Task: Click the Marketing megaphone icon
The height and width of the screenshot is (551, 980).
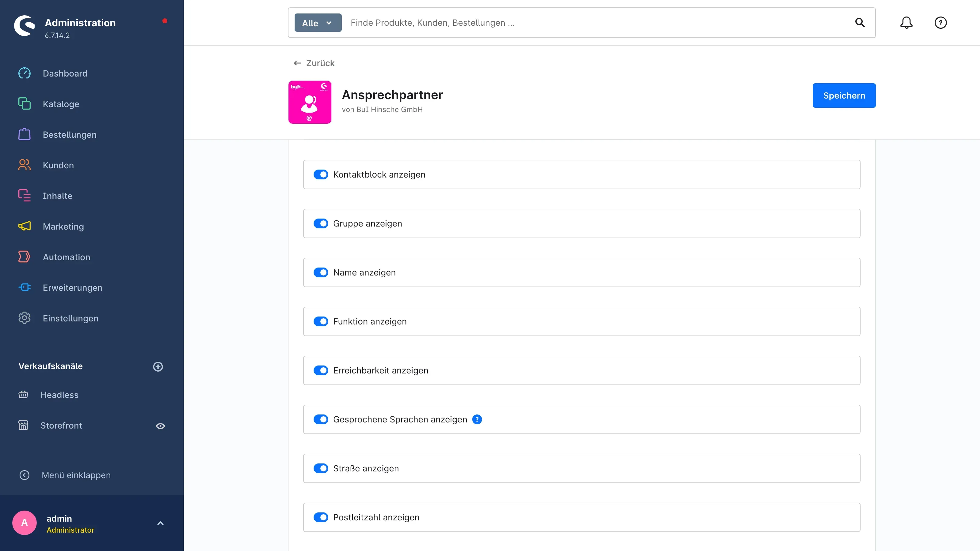Action: point(24,226)
